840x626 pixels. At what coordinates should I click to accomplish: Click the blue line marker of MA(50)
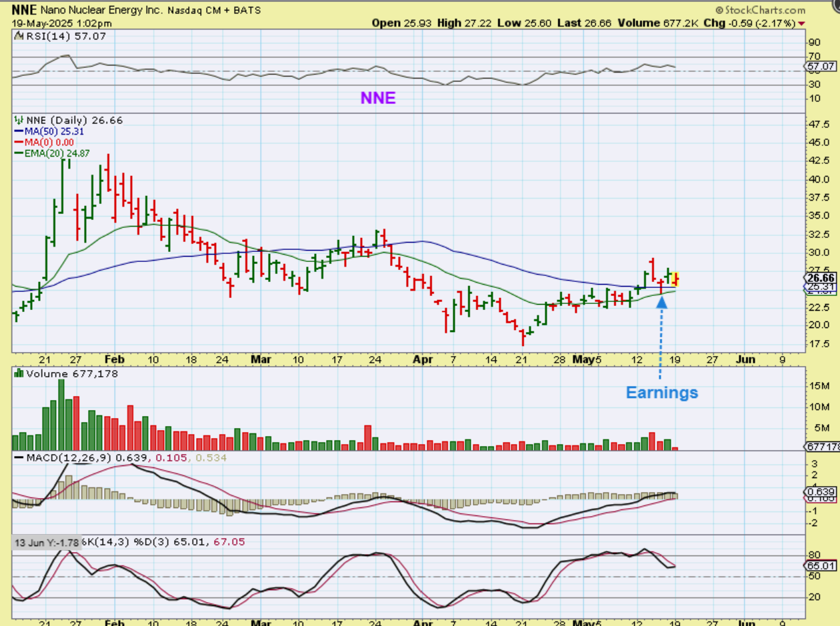click(x=18, y=131)
